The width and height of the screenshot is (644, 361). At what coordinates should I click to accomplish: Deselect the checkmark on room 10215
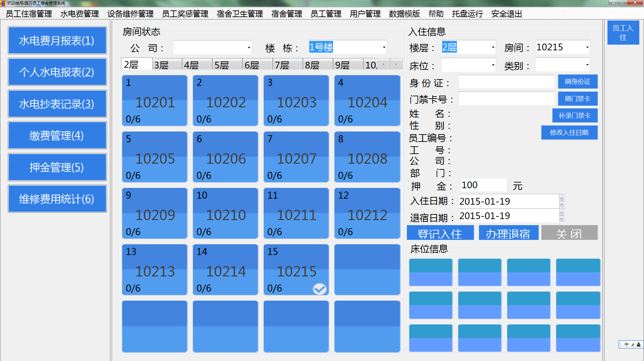pos(319,288)
